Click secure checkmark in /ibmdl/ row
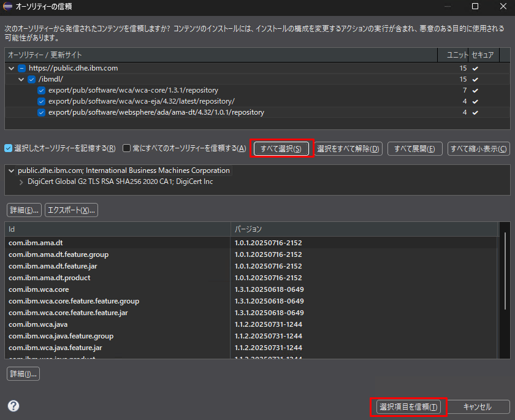 (475, 80)
